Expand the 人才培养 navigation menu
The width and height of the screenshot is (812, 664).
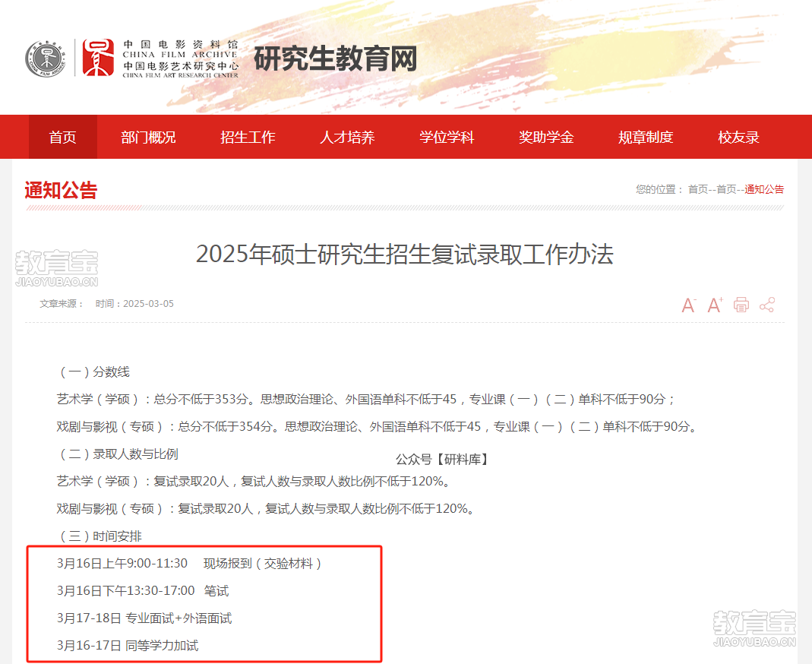[347, 138]
